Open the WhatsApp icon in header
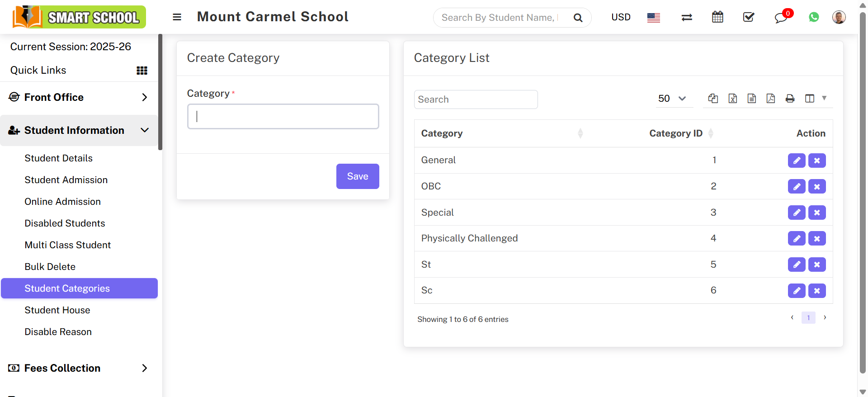Image resolution: width=868 pixels, height=397 pixels. tap(814, 17)
